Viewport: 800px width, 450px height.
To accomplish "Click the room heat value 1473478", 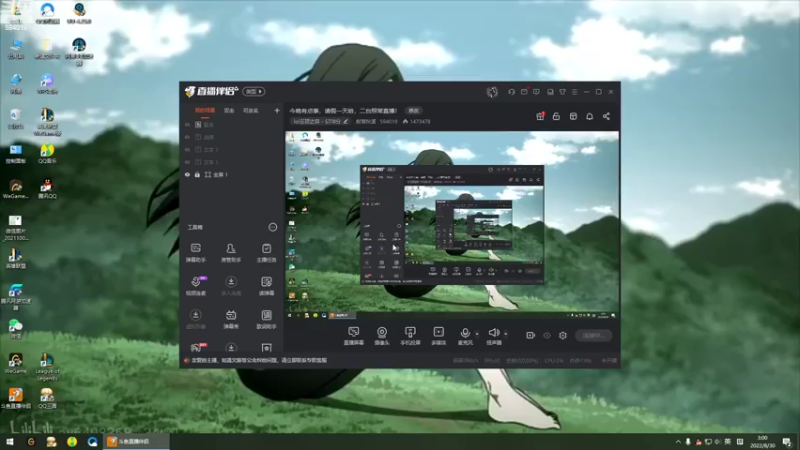I will point(420,121).
